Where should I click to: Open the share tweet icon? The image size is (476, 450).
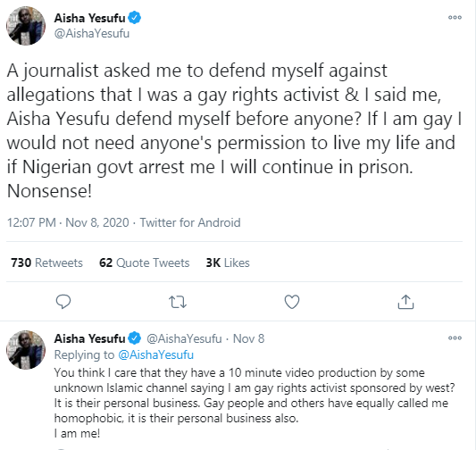[405, 302]
